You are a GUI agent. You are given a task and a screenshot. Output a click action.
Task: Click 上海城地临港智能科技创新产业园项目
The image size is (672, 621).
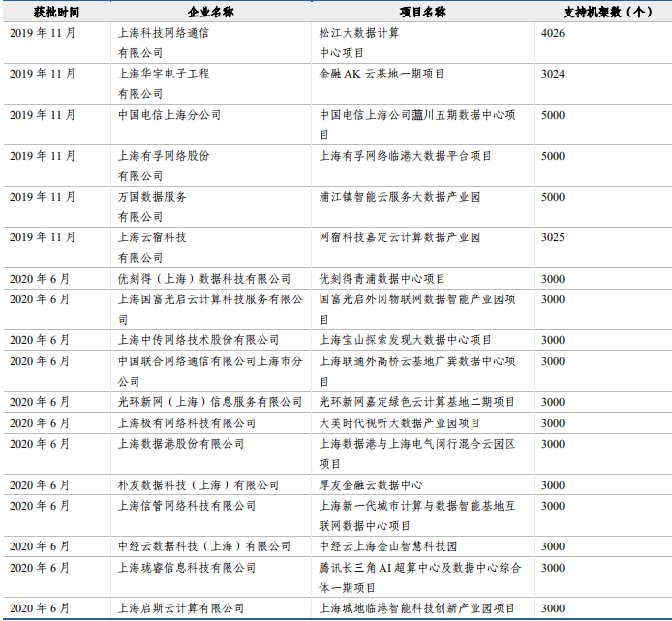[416, 608]
